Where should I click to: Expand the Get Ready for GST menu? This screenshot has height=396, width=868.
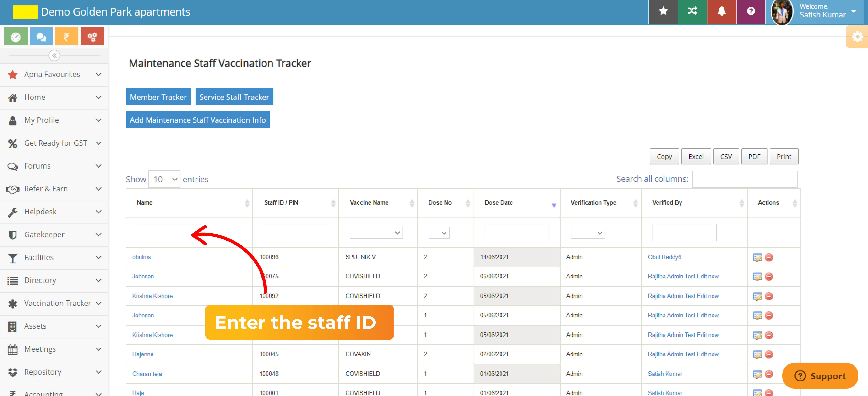[x=54, y=143]
